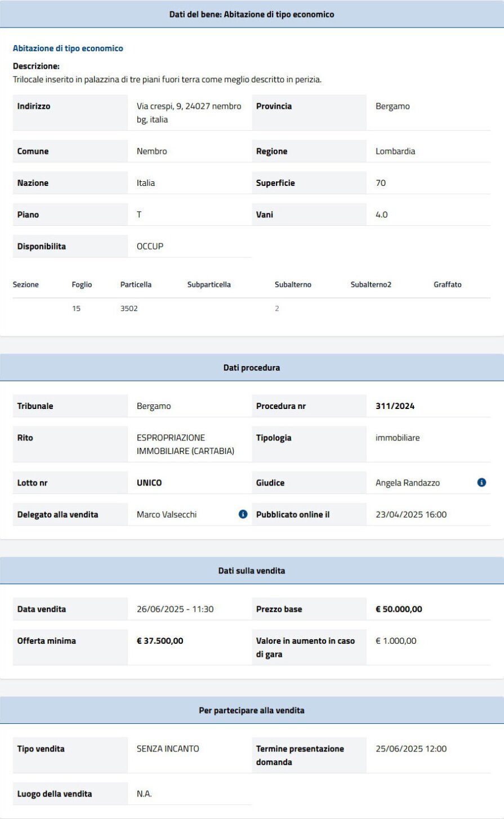Click the 'Termine presentazione domanda' label

(300, 755)
